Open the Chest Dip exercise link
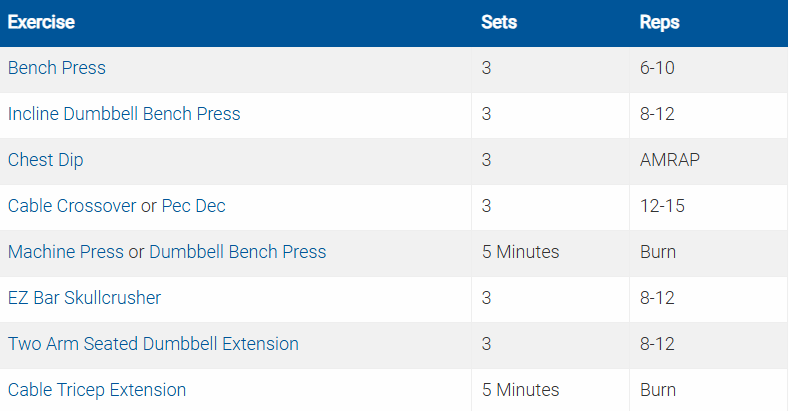789x411 pixels. point(47,160)
